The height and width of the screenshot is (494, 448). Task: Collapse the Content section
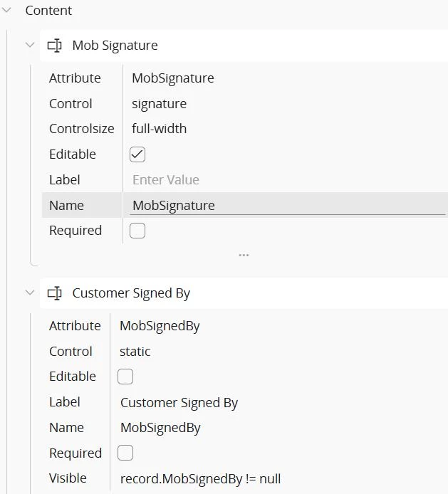(8, 11)
